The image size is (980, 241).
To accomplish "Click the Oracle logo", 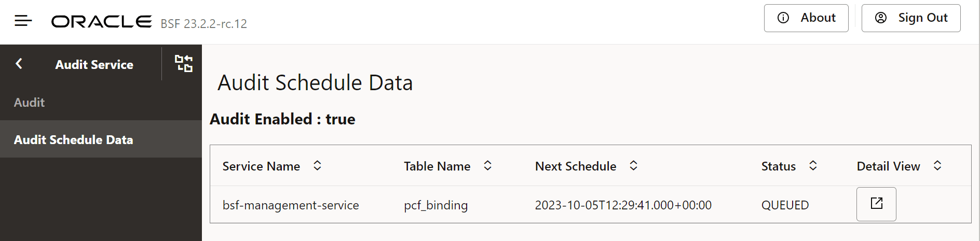I will 101,21.
